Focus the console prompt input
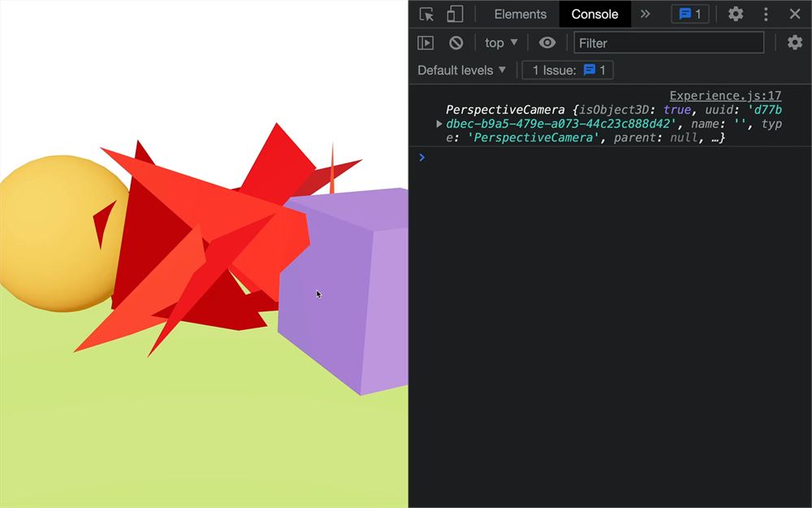812x508 pixels. point(616,157)
